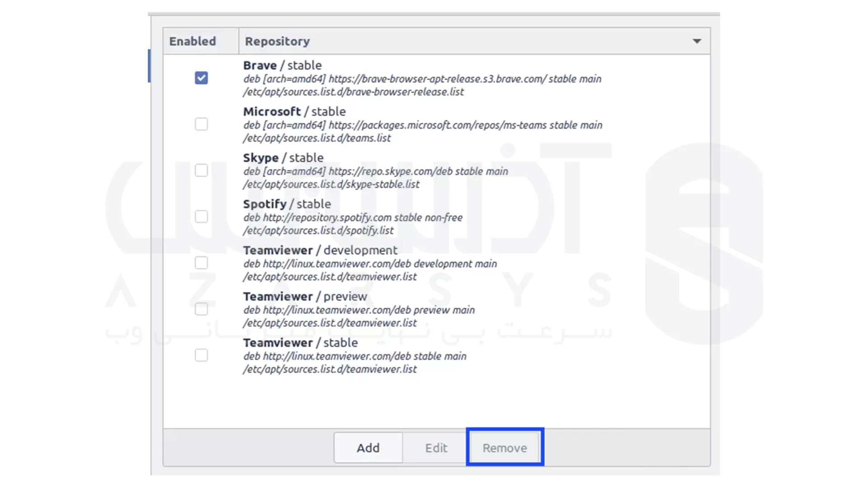Click the repo.skype.com deb line
Image resolution: width=868 pixels, height=488 pixels.
(x=376, y=171)
